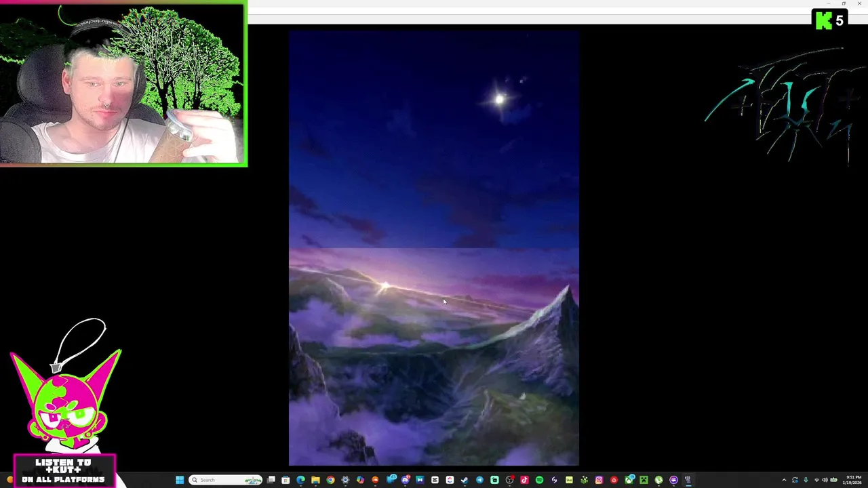Open the Xbox app from the taskbar
The image size is (868, 488).
click(x=629, y=480)
